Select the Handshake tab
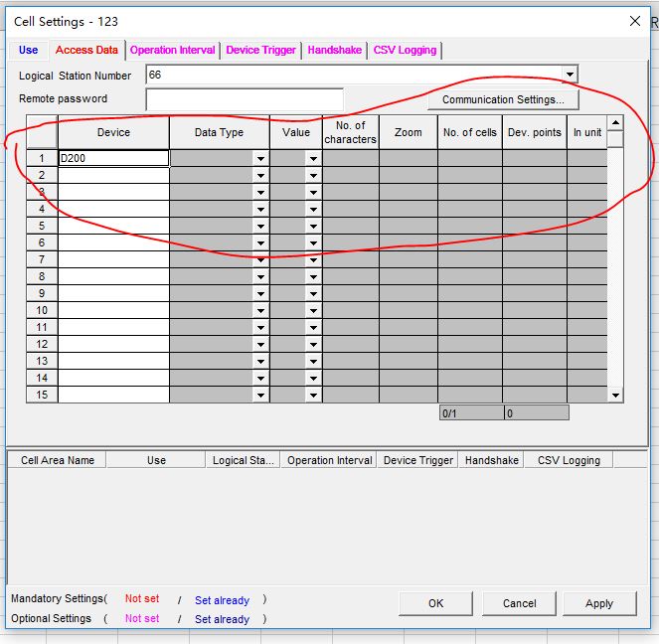 [x=334, y=50]
